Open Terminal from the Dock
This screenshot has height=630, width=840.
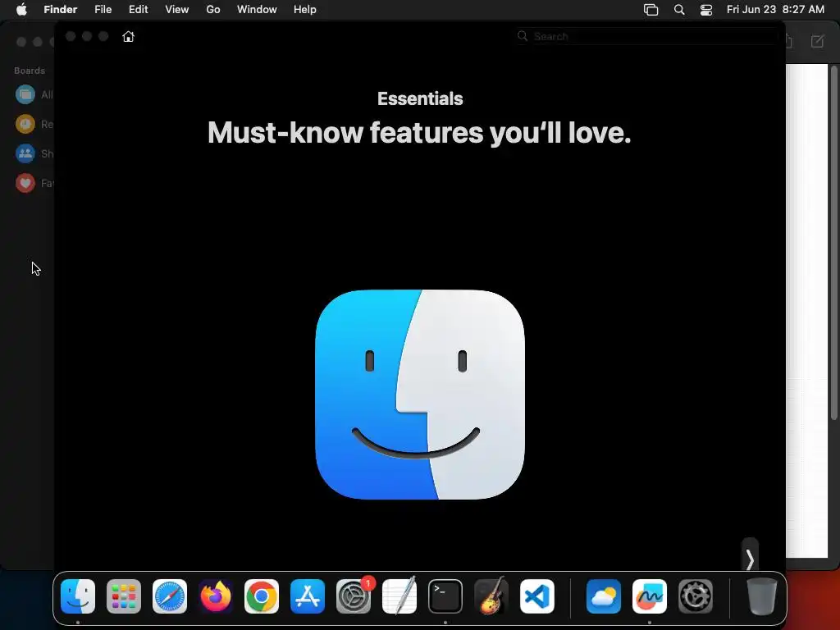[445, 596]
